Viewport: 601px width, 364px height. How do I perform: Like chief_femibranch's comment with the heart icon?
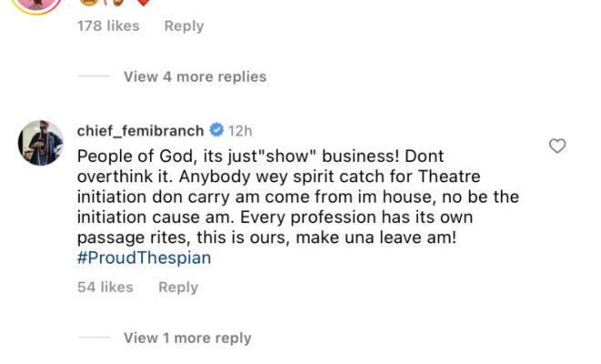tap(557, 146)
